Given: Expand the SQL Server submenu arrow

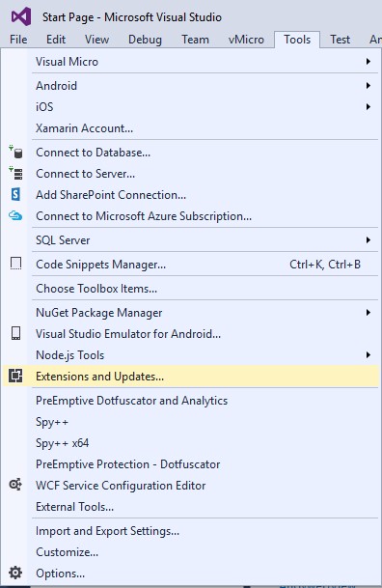Looking at the screenshot, I should click(368, 240).
